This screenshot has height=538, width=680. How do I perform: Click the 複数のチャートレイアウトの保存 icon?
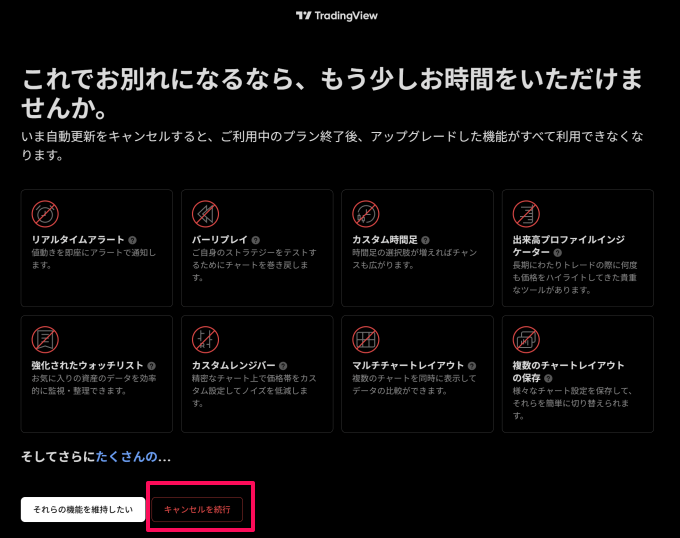coord(525,339)
